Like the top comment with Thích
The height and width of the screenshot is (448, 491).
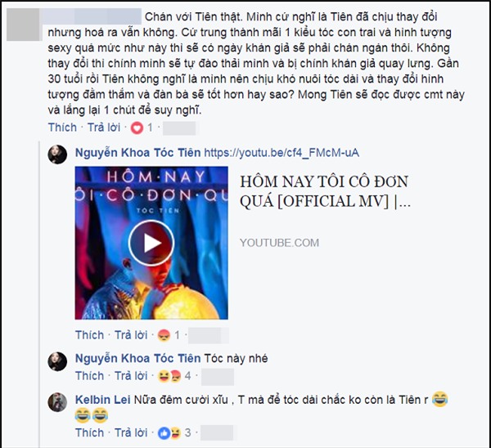62,128
